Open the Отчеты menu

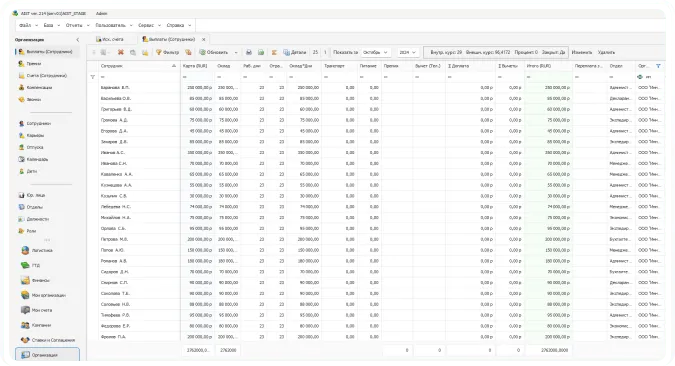pyautogui.click(x=77, y=25)
